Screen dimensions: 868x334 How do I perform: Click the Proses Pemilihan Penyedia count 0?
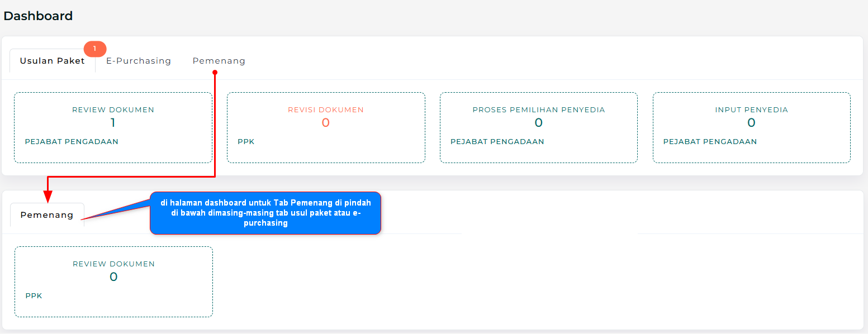click(539, 123)
